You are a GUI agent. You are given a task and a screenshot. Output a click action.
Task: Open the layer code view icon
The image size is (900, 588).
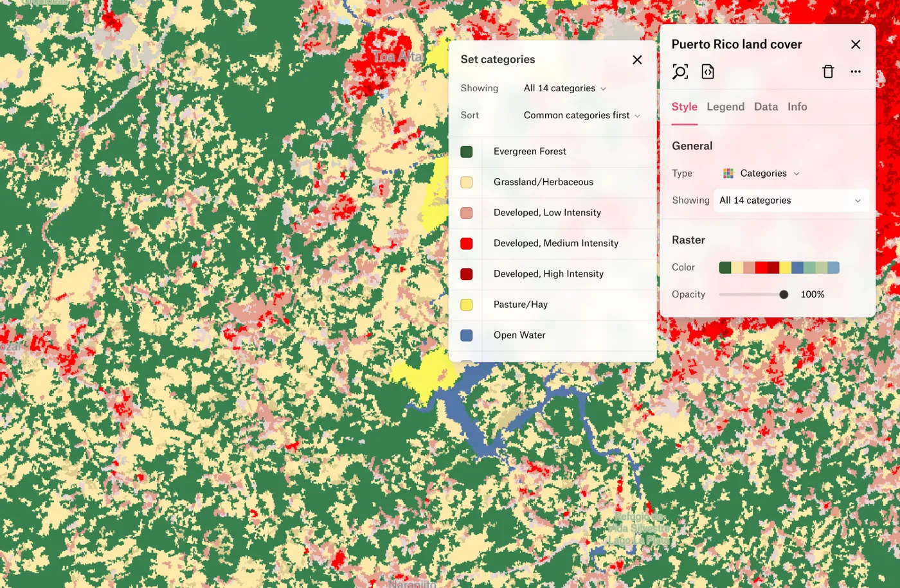point(708,71)
